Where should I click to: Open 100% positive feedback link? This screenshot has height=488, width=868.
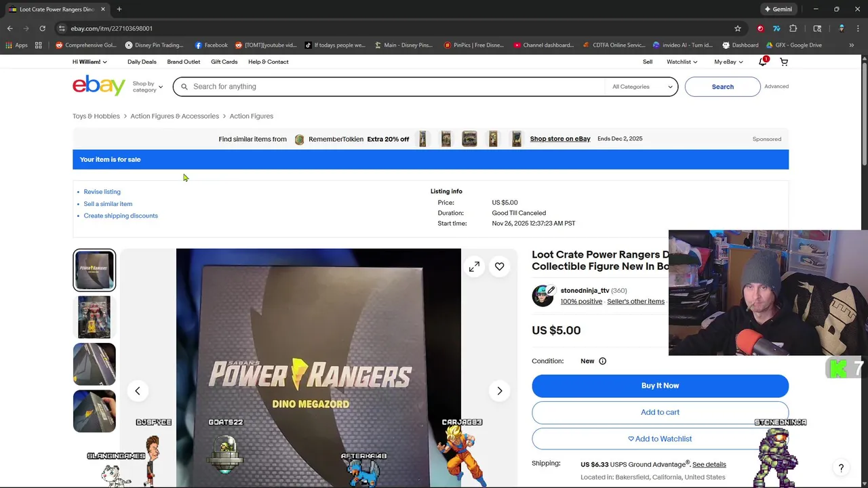pyautogui.click(x=581, y=302)
